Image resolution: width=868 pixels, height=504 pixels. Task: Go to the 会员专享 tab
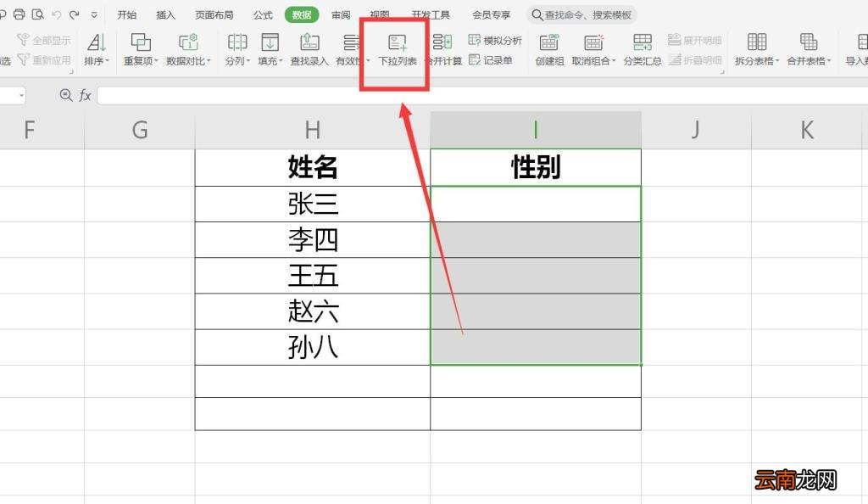tap(491, 15)
